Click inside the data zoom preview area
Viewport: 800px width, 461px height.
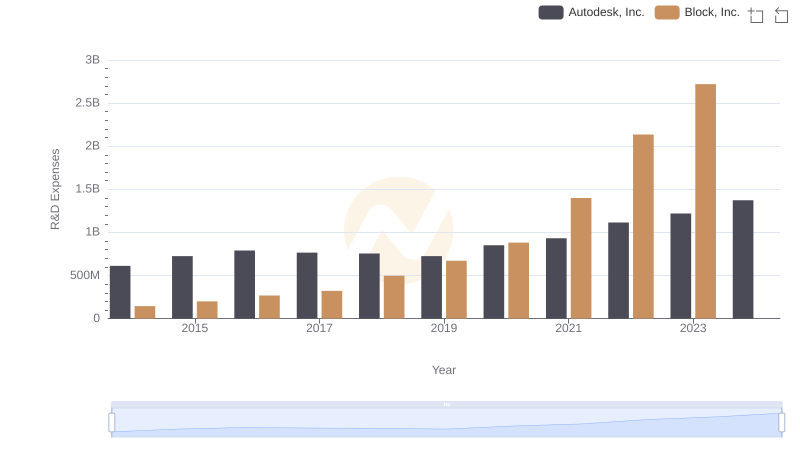point(446,424)
